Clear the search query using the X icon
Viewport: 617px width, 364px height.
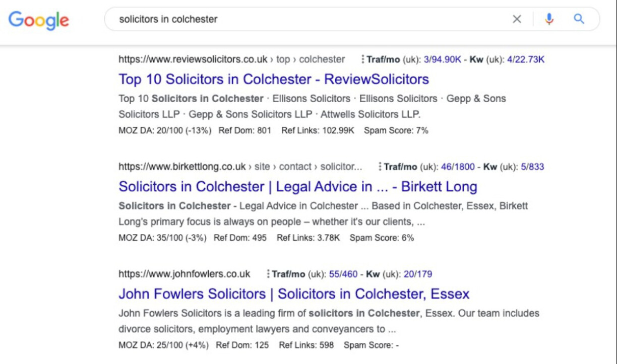517,19
